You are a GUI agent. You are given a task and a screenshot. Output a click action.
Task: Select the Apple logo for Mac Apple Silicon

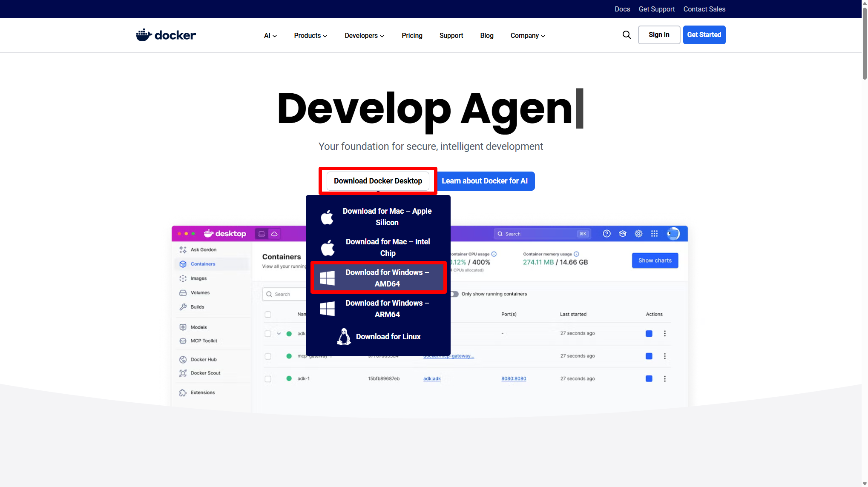point(327,217)
